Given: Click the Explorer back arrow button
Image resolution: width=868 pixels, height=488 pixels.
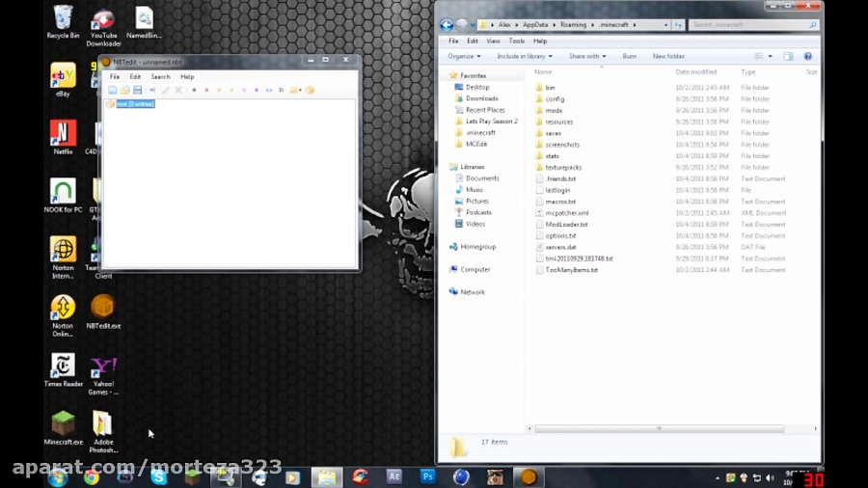Looking at the screenshot, I should pos(447,25).
